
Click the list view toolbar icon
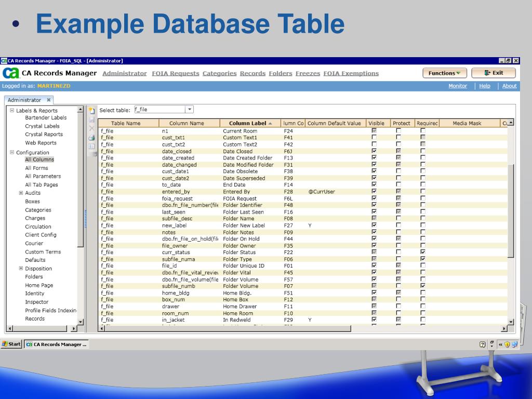point(91,147)
